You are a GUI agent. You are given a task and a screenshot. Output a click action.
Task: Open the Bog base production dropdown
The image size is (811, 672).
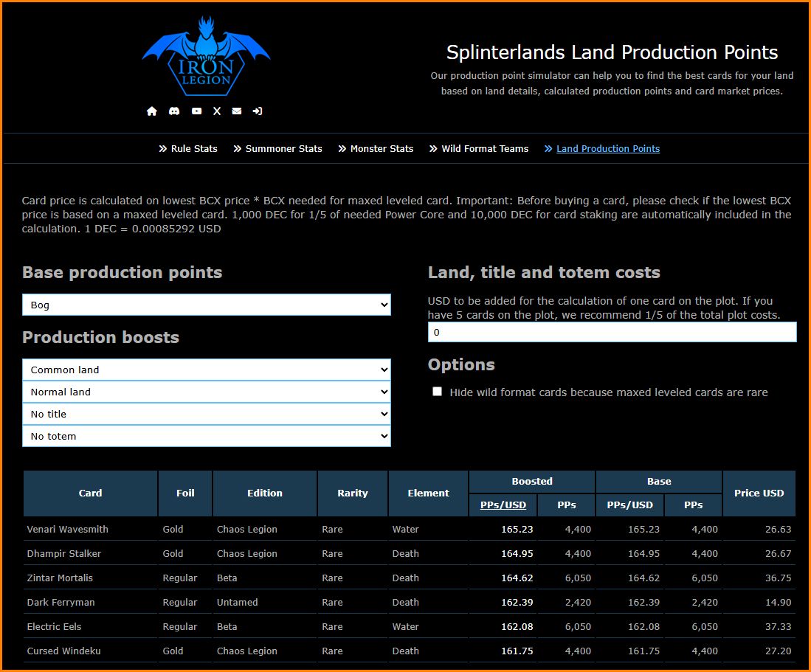tap(207, 305)
